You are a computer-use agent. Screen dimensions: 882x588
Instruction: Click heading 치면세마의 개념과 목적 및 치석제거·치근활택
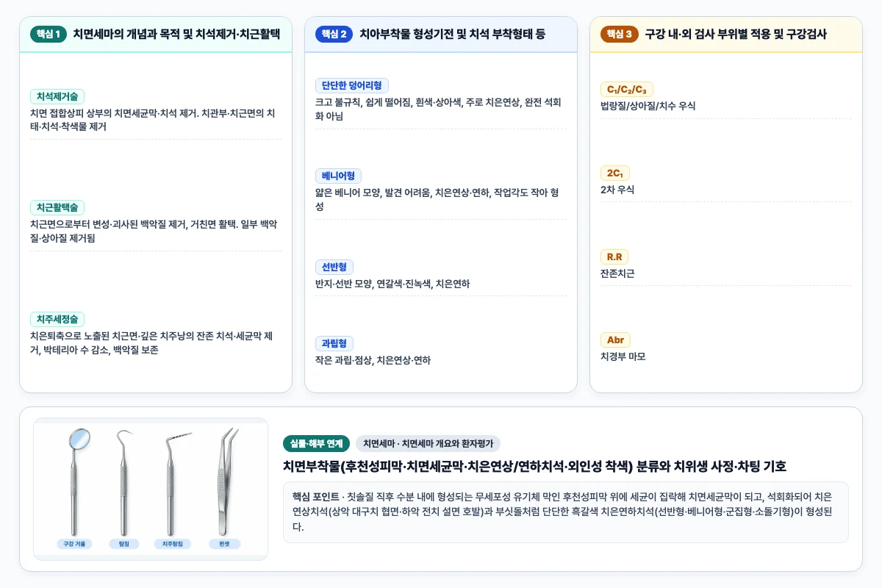[x=176, y=34]
